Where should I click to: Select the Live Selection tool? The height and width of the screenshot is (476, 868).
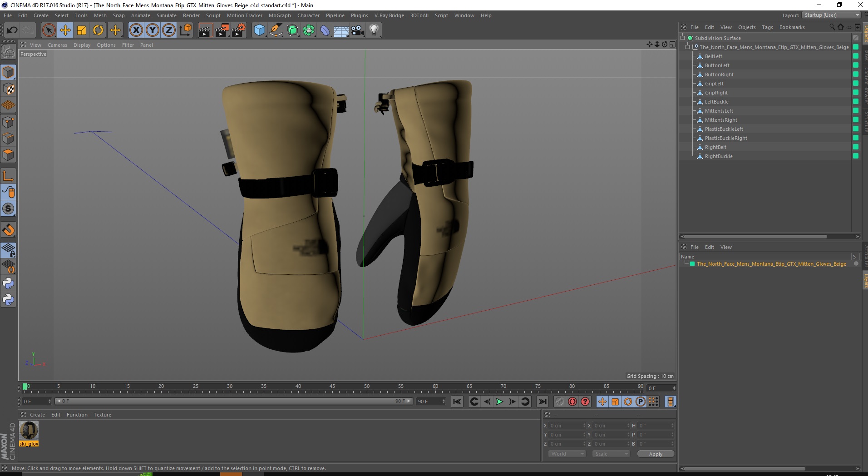pos(49,30)
